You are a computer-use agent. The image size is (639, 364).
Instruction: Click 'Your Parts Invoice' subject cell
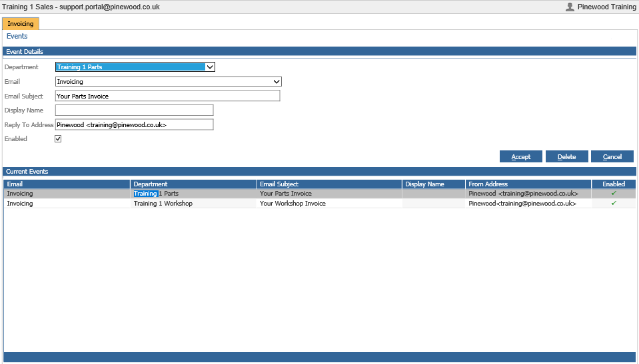(x=329, y=194)
